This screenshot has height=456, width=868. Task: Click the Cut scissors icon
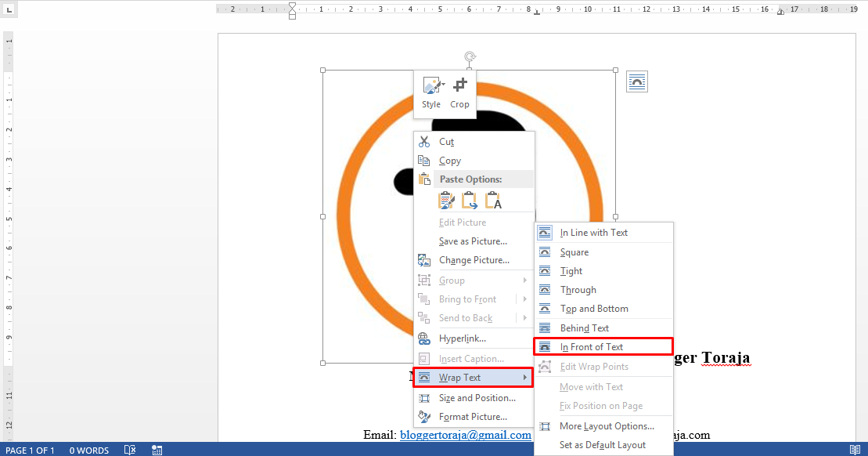[424, 142]
